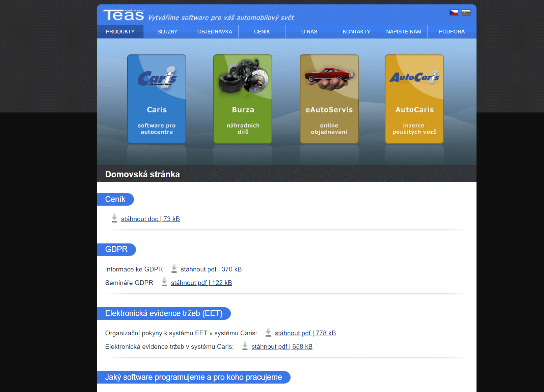Click the Ceník section heading
This screenshot has height=392, width=544.
115,199
